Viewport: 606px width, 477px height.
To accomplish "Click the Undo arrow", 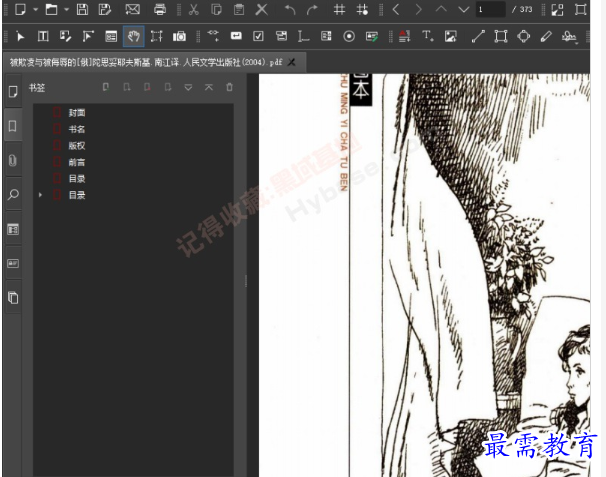I will (289, 9).
